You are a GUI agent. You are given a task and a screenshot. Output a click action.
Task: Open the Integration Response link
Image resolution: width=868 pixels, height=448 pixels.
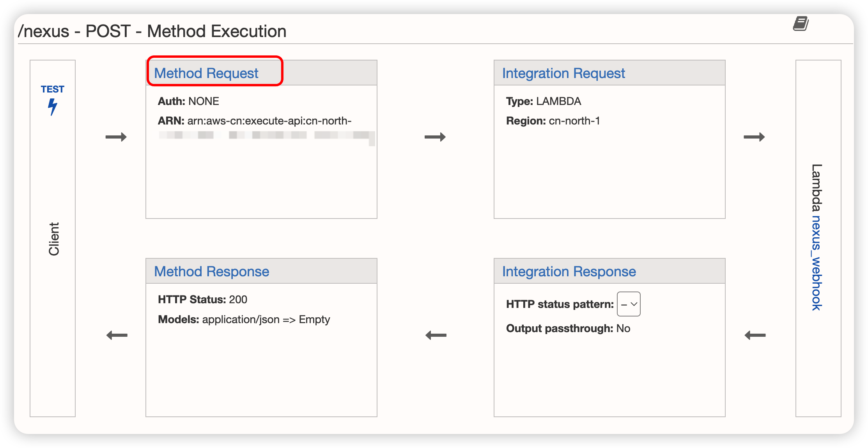click(x=569, y=272)
